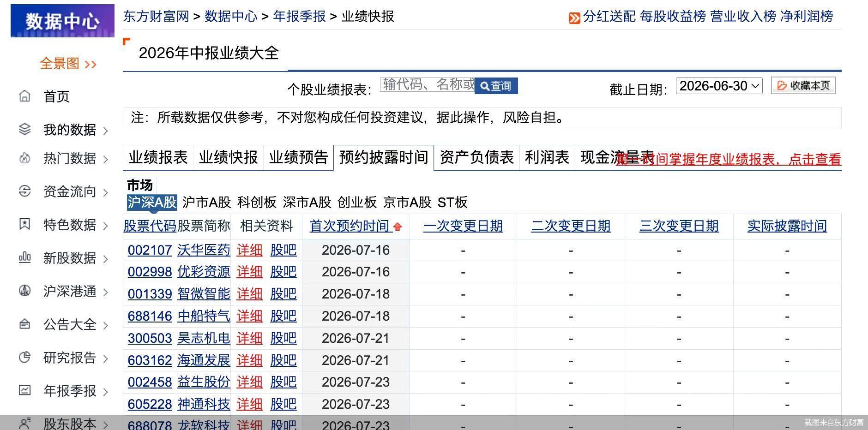Sort by 一次变更日期 column header

pyautogui.click(x=463, y=226)
